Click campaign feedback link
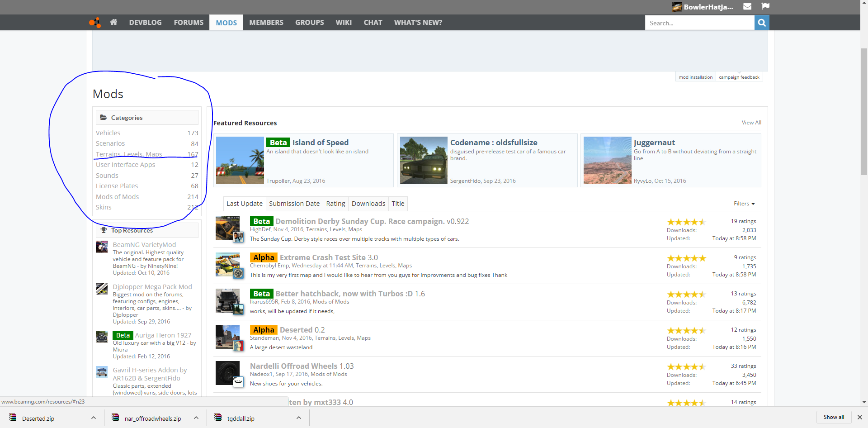868x428 pixels. pyautogui.click(x=739, y=77)
